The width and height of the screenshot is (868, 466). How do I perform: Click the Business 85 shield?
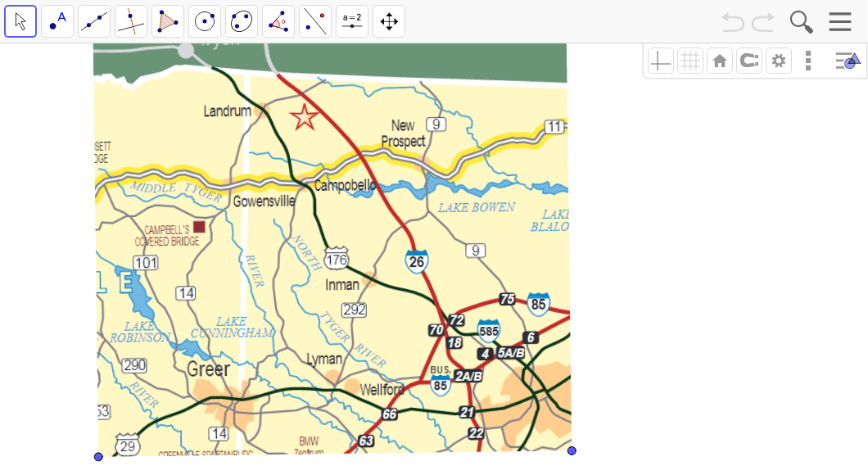point(440,385)
